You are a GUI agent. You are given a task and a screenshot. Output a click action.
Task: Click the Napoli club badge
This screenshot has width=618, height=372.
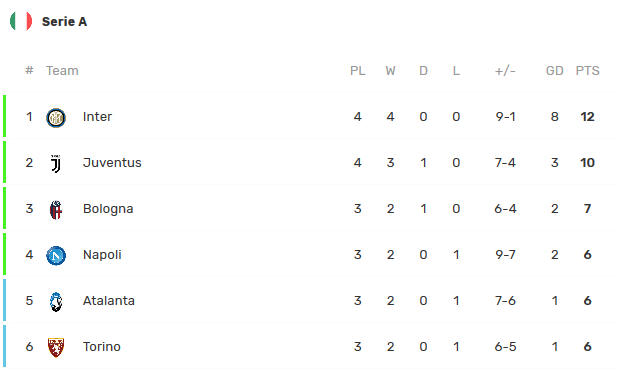click(56, 255)
